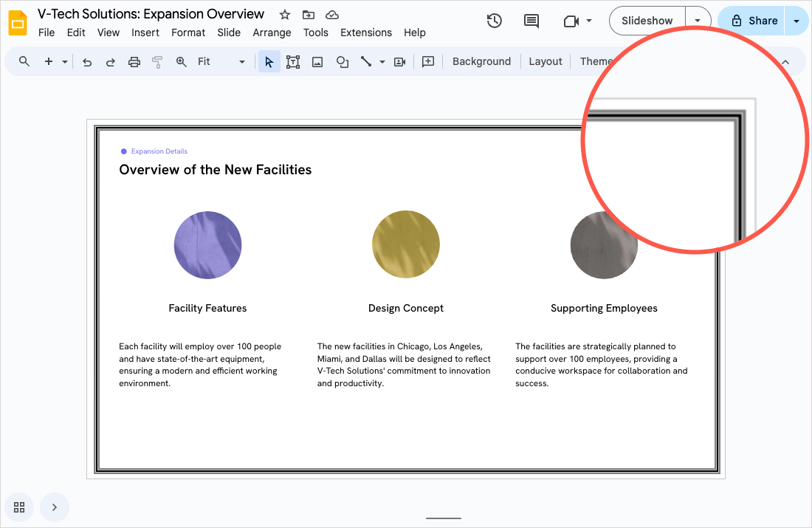Check the cloud document status icon
The image size is (812, 528).
(332, 15)
